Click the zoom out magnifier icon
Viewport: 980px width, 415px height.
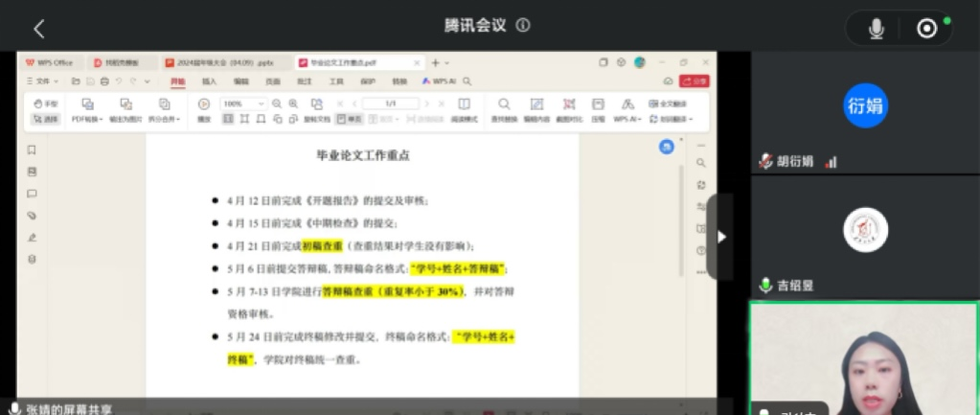pyautogui.click(x=277, y=104)
